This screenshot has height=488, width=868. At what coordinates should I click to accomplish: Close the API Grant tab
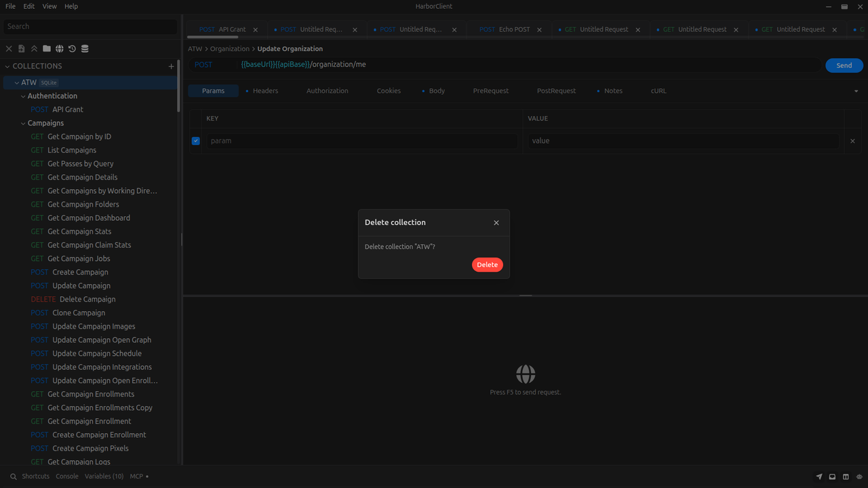pyautogui.click(x=256, y=30)
